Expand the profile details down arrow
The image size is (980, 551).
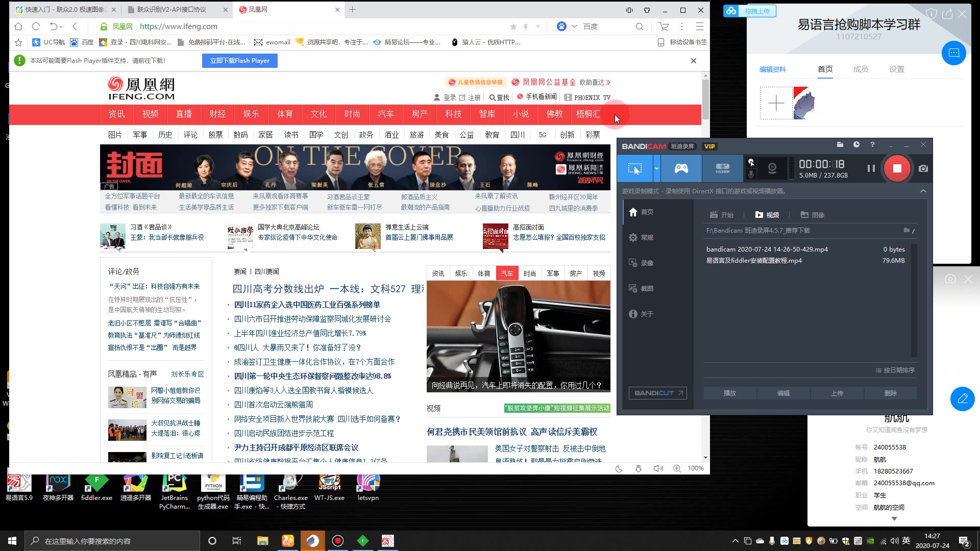pyautogui.click(x=894, y=518)
